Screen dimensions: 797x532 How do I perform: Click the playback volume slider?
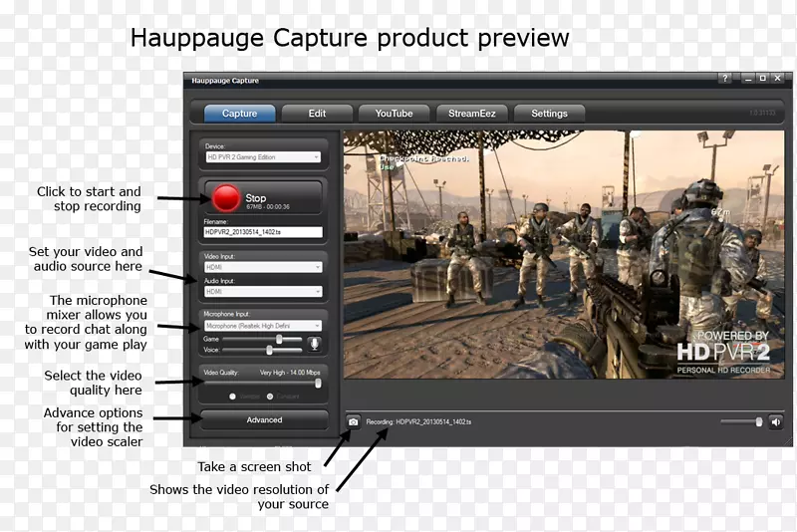[741, 421]
